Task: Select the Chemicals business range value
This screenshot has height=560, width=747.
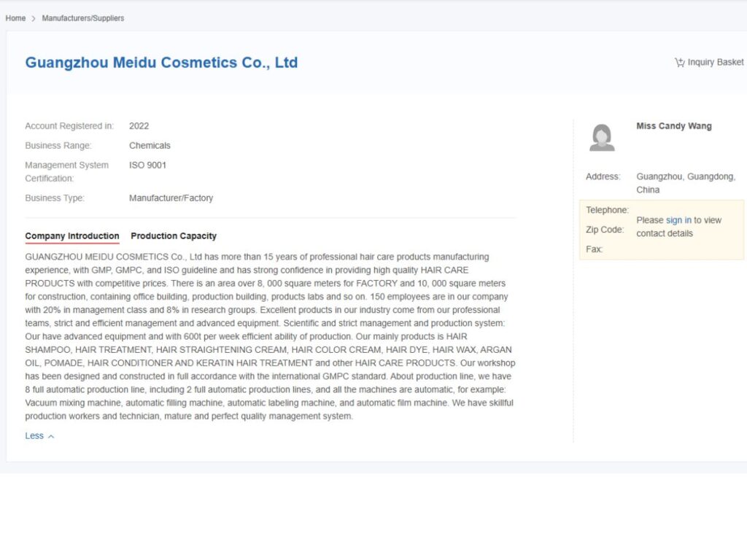Action: click(150, 146)
